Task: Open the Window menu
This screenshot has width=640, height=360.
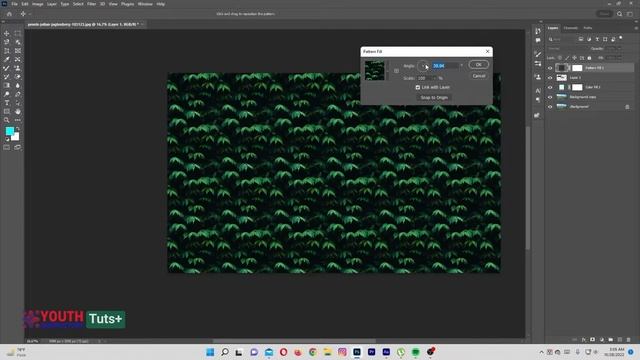Action: tap(145, 4)
